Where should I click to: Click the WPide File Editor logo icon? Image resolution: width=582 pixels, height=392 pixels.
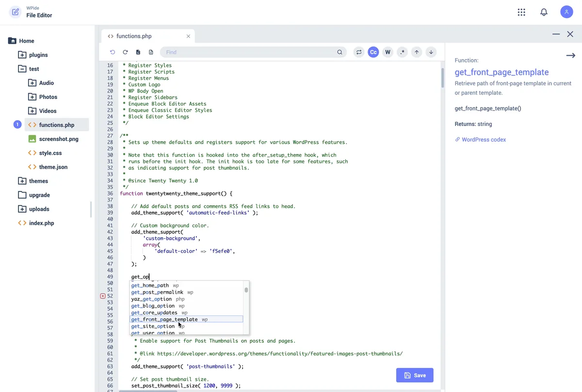pos(16,12)
